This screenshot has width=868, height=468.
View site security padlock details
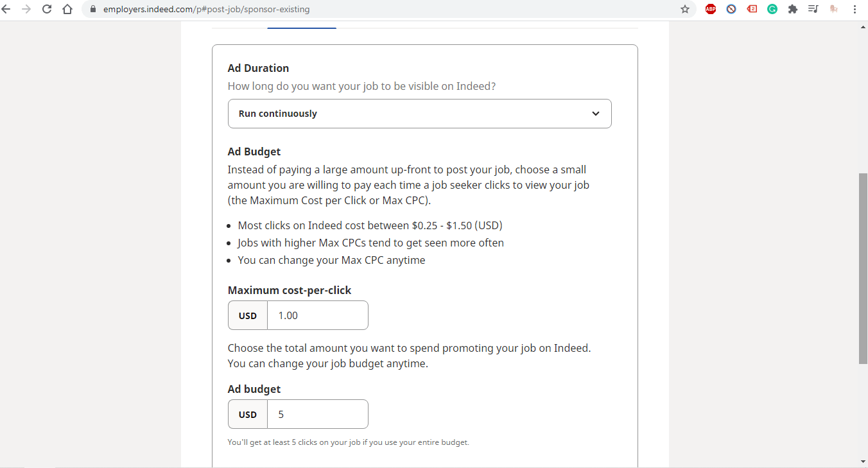92,9
